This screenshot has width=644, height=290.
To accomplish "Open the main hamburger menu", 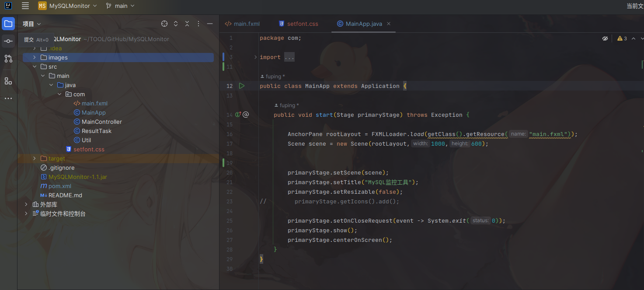I will coord(25,6).
